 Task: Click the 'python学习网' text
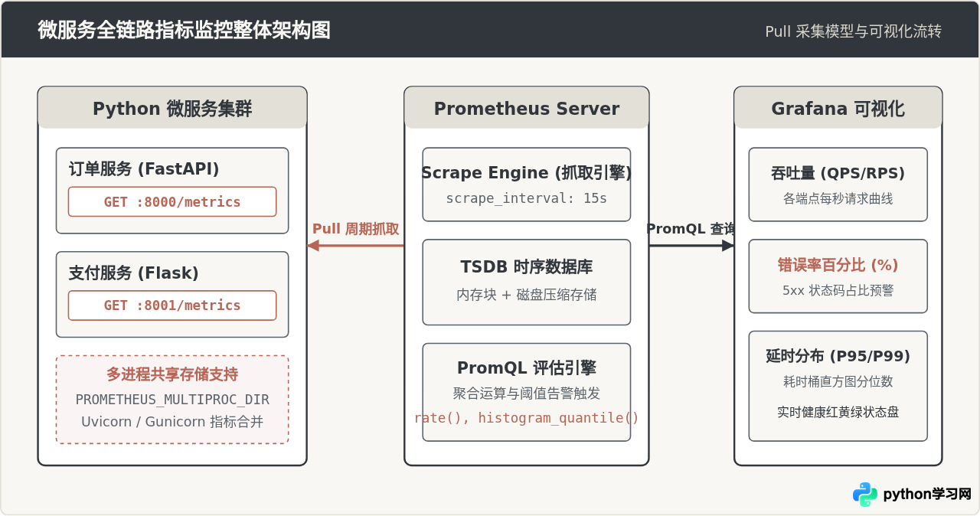coord(927,495)
